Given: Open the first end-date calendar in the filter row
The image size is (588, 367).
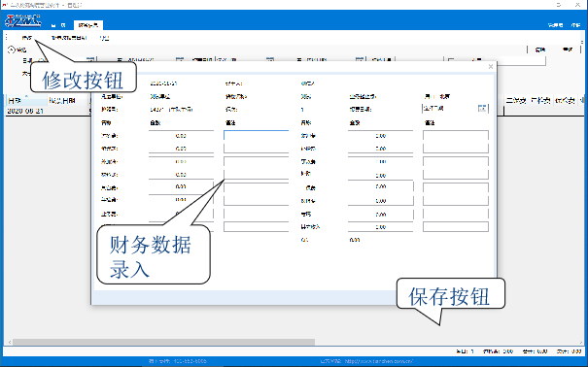Looking at the screenshot, I should coord(180,59).
